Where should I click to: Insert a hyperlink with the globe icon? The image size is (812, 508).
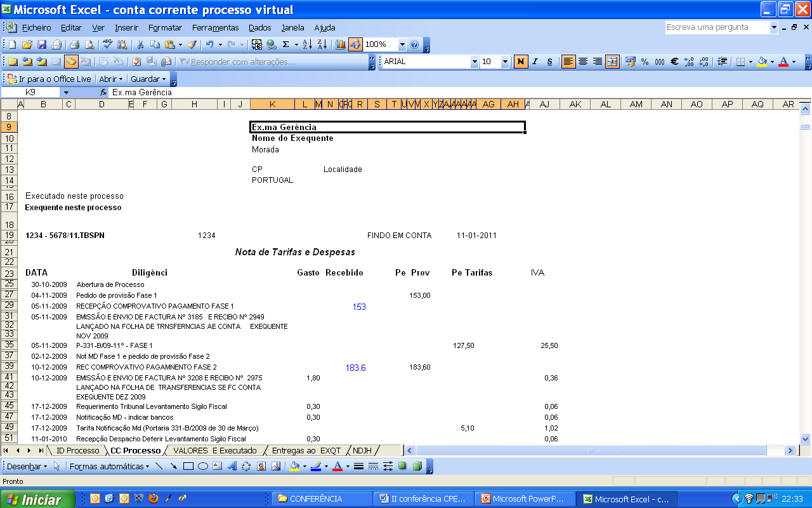[x=272, y=44]
